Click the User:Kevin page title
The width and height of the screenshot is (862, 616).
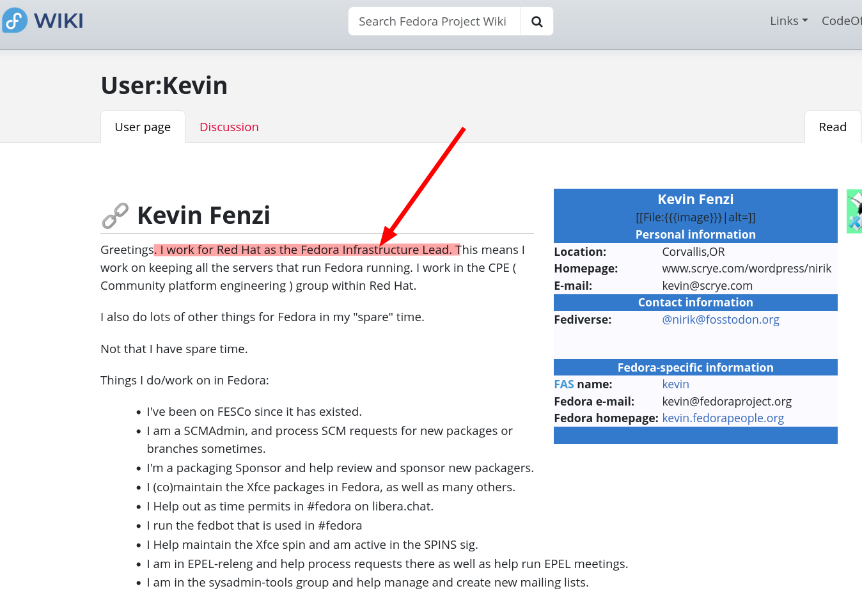tap(164, 86)
